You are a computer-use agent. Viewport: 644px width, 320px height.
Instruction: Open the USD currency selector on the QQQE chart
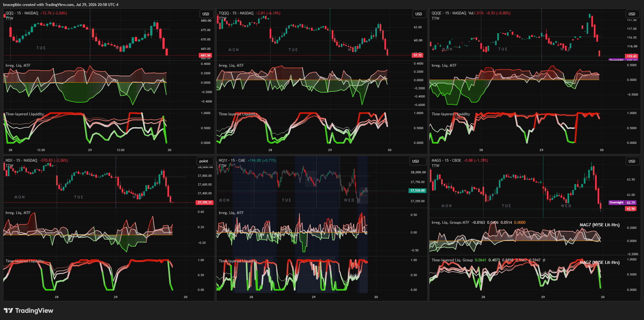click(x=632, y=14)
